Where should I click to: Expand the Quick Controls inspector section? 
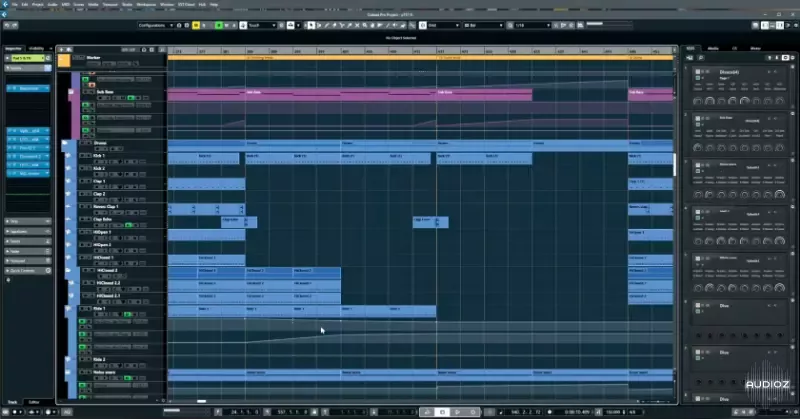click(28, 270)
